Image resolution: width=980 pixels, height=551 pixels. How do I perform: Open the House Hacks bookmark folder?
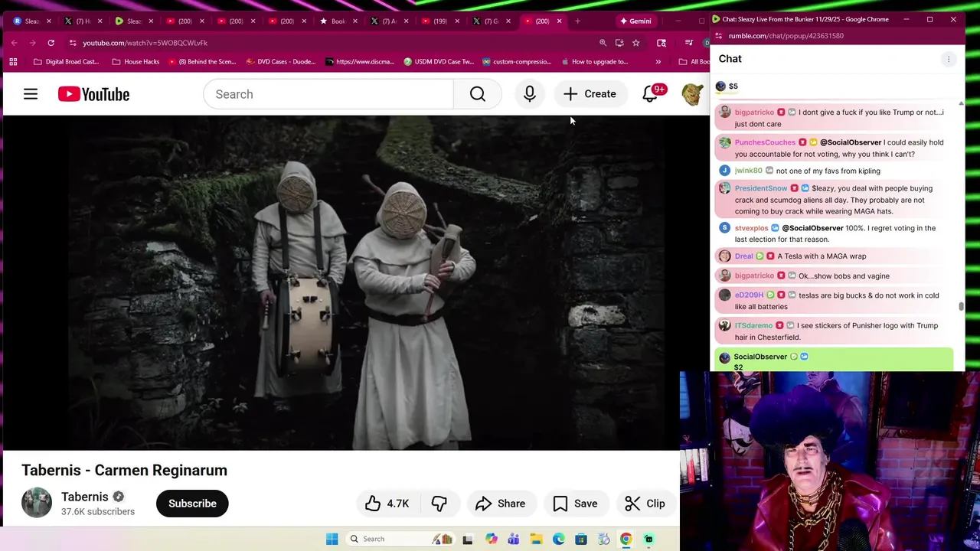136,61
